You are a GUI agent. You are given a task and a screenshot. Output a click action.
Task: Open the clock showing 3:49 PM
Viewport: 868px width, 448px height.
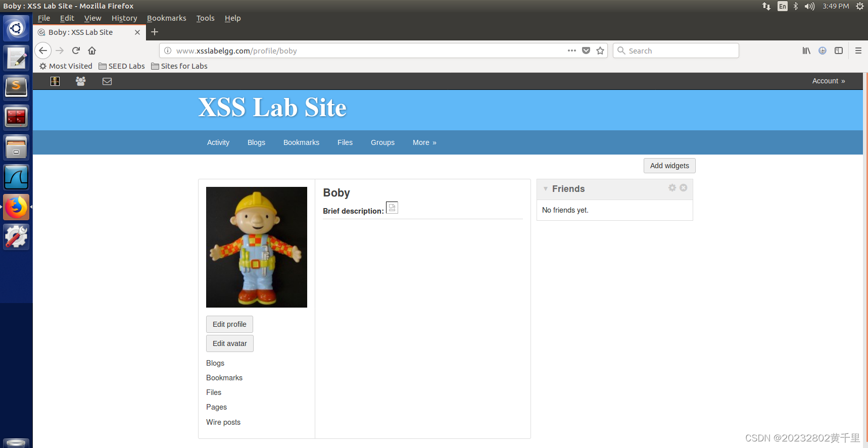point(836,6)
